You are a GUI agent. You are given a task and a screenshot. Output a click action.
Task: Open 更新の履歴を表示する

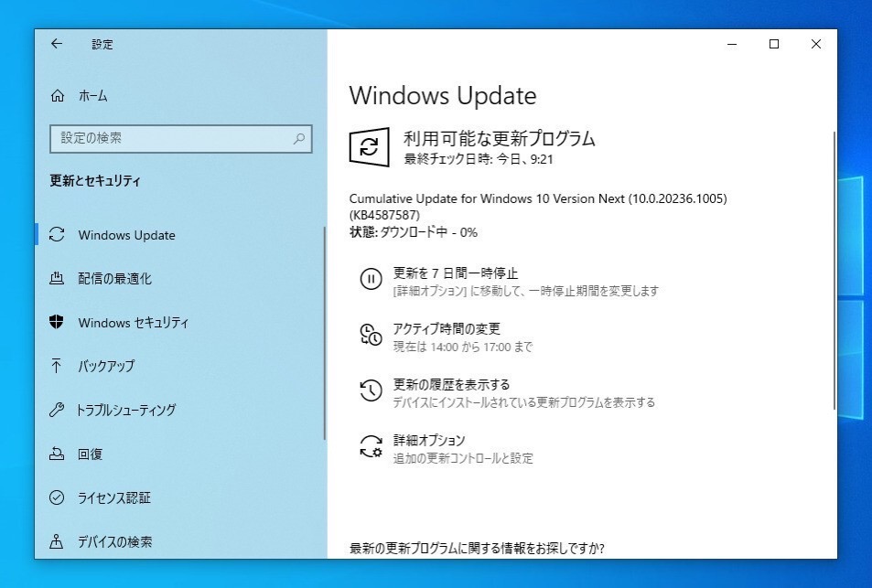(x=452, y=384)
